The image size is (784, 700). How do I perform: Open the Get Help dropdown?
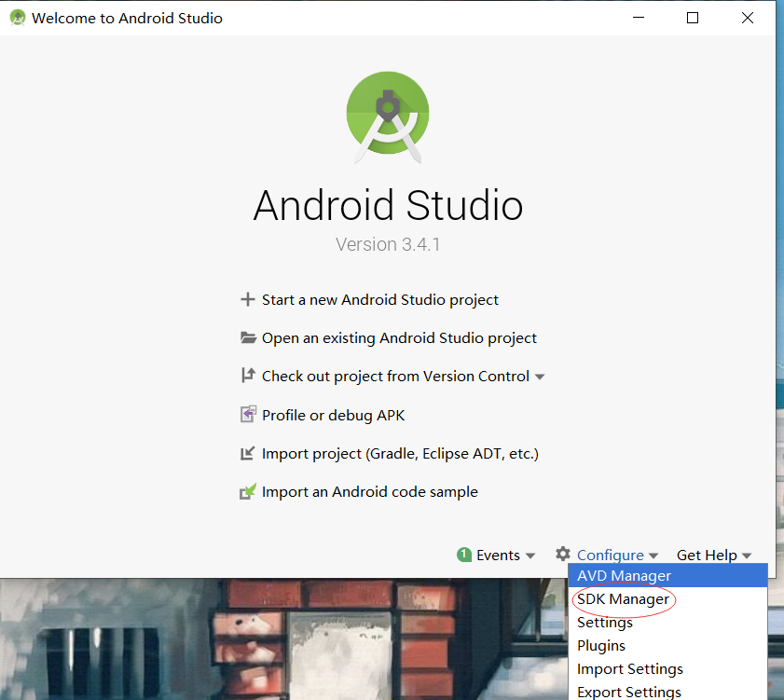(x=713, y=555)
